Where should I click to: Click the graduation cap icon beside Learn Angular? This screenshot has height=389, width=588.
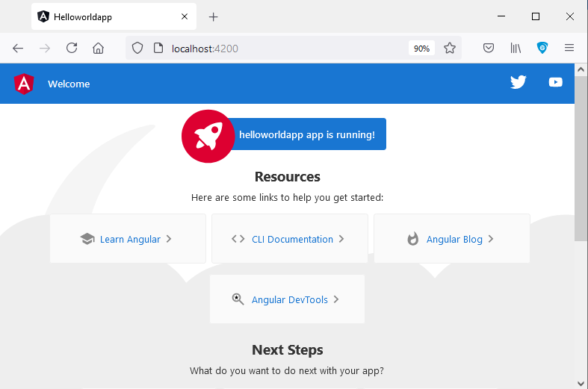tap(87, 239)
